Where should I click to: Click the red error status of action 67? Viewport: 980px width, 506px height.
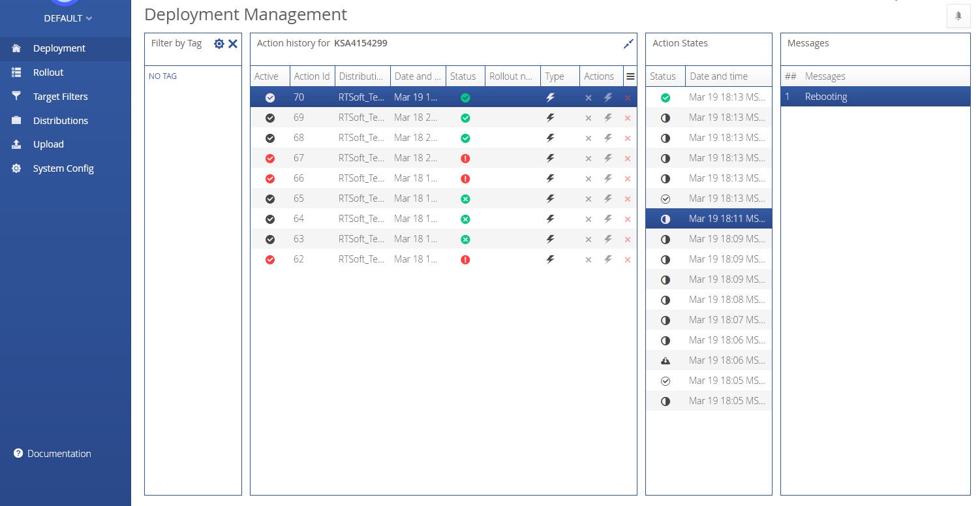(465, 159)
